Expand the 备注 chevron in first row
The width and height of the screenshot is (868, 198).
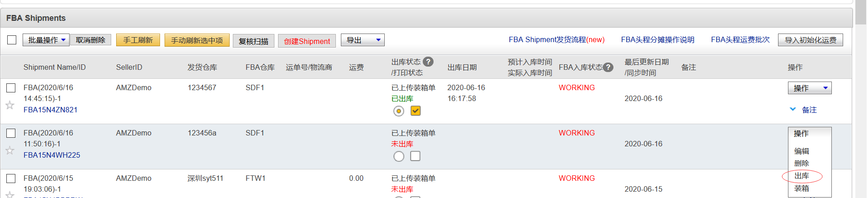793,109
